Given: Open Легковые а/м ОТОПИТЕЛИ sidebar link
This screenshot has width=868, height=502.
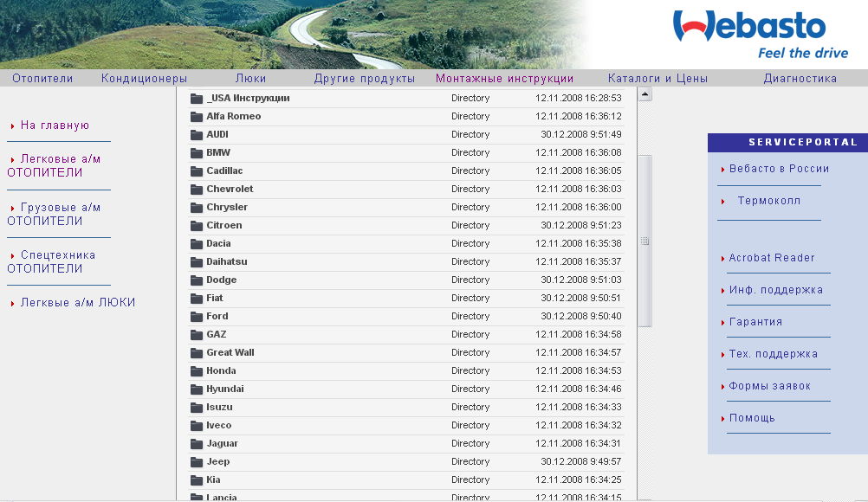Looking at the screenshot, I should (54, 165).
